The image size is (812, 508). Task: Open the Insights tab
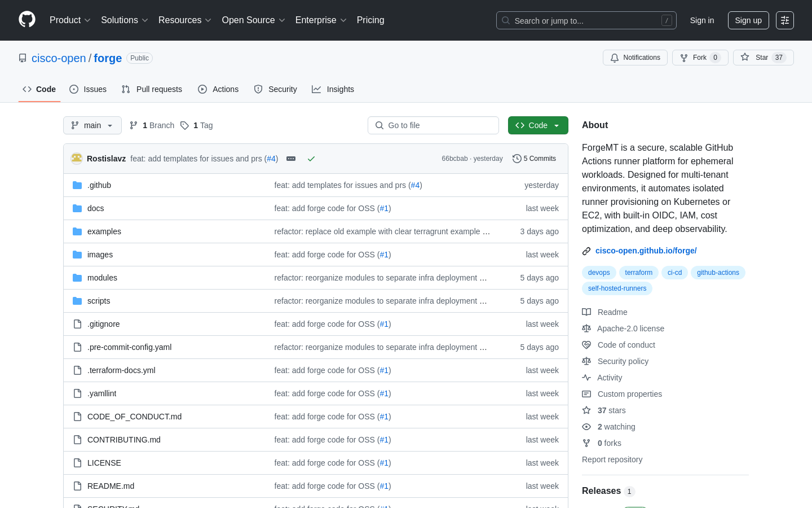coord(333,89)
